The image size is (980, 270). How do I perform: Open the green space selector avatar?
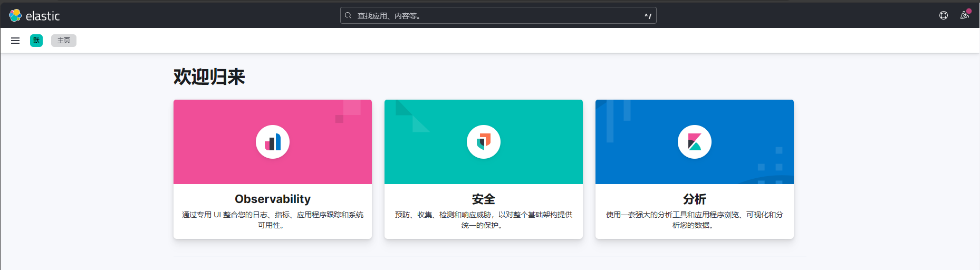(36, 41)
